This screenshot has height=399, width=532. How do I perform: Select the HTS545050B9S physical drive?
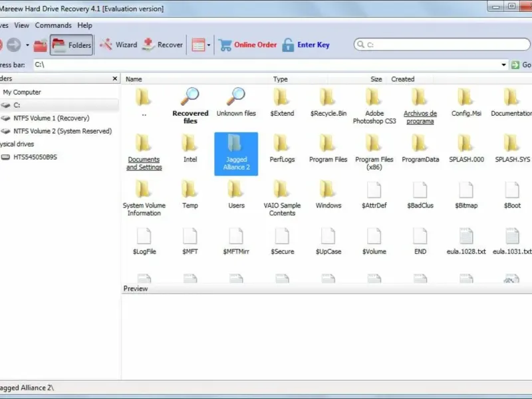[35, 157]
